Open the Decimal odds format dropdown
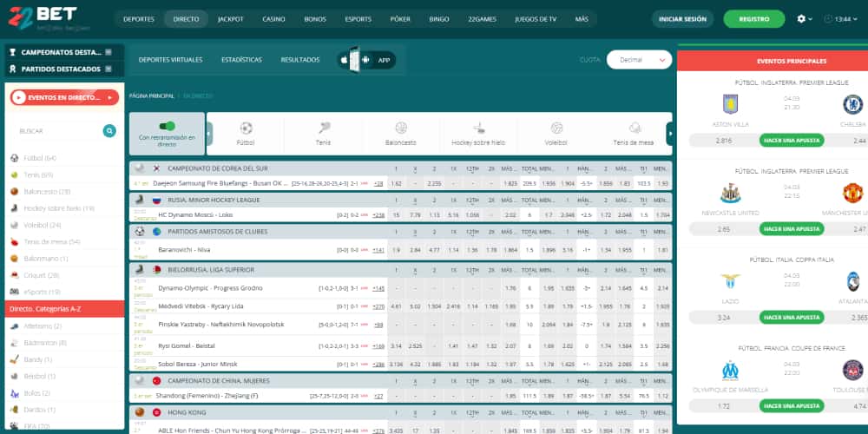Screen dimensions: 868x434 click(639, 60)
